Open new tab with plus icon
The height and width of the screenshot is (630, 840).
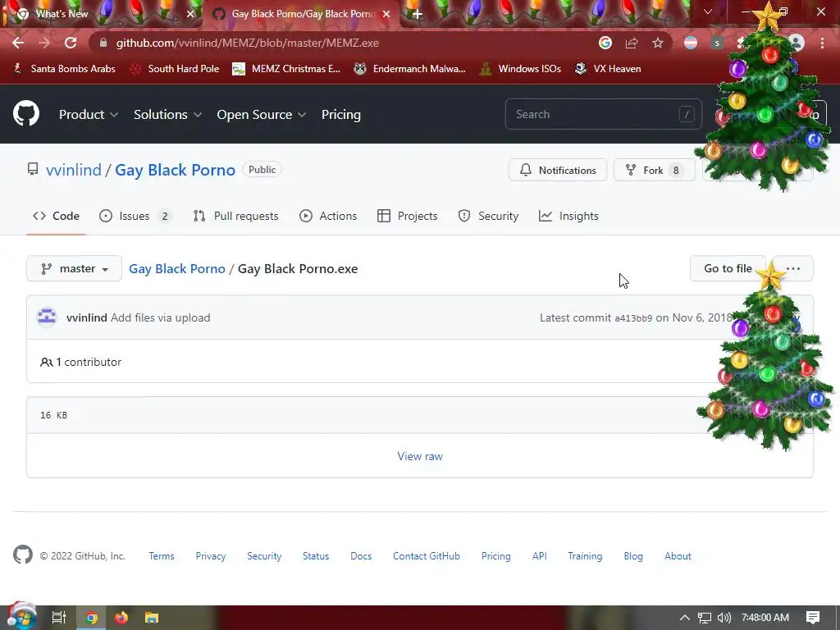coord(418,14)
